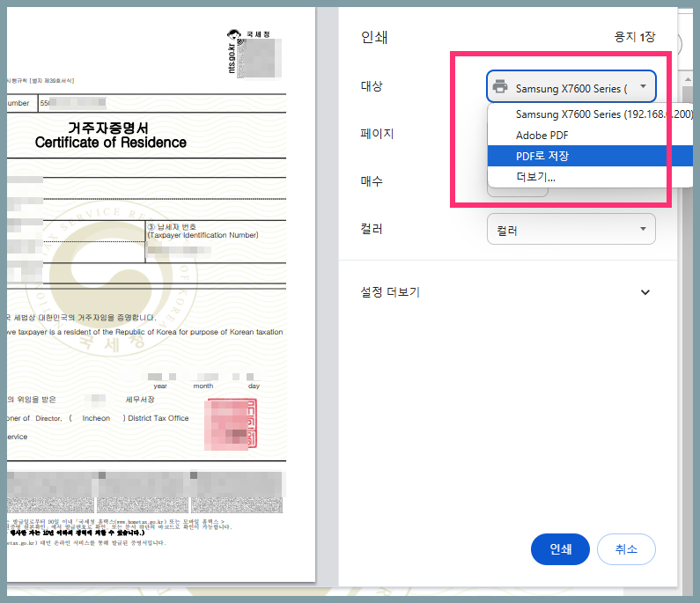Click the 'Incheon' text in preview
Screen dimensions: 700x603
pyautogui.click(x=96, y=418)
